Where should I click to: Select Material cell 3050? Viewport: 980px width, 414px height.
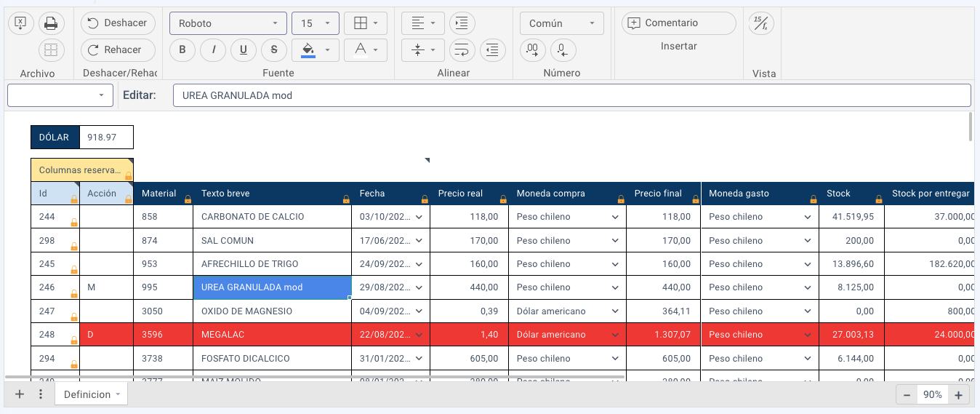tap(163, 311)
